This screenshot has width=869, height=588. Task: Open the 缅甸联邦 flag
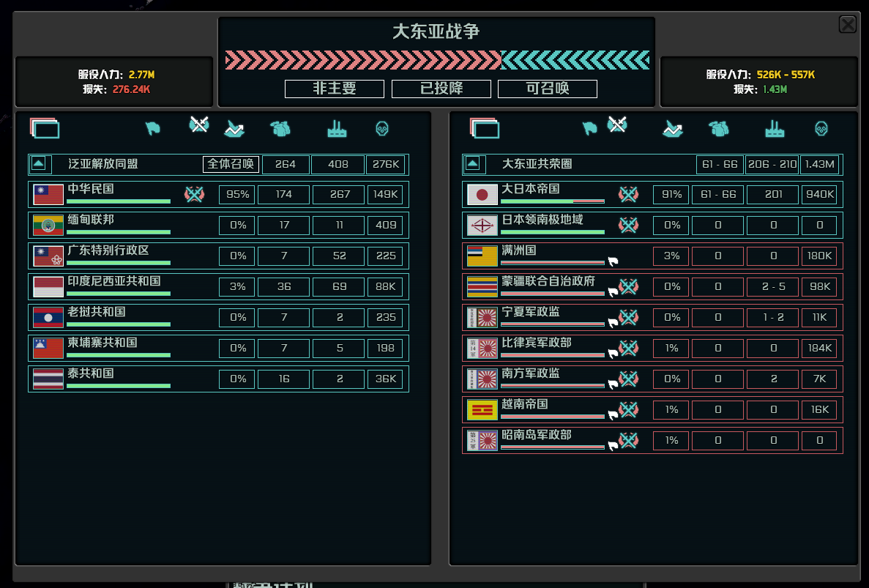pos(48,225)
